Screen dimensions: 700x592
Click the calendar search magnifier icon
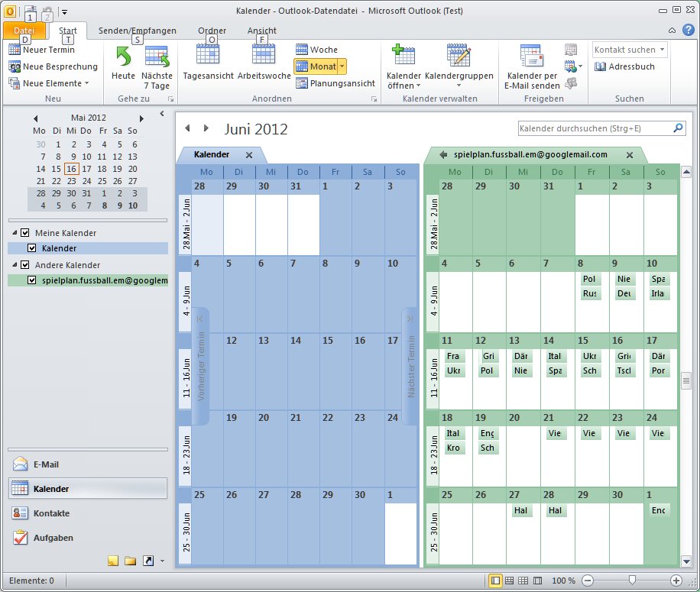pos(678,128)
